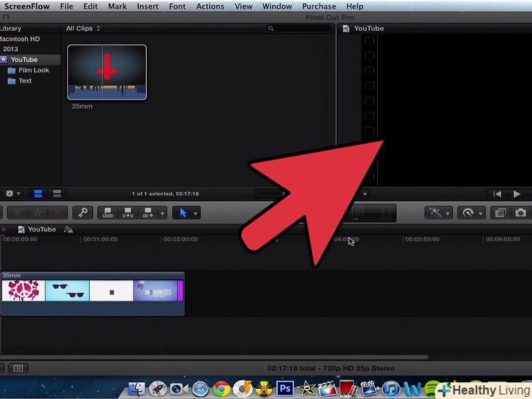Open the edit options dropdown beside append
Viewport: 532px width, 399px height.
162,213
